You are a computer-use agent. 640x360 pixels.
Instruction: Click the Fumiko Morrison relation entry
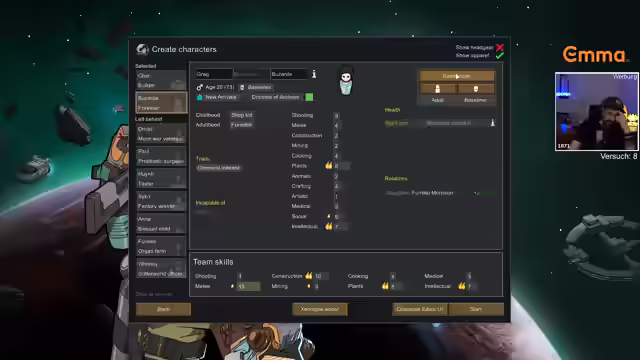click(440, 193)
